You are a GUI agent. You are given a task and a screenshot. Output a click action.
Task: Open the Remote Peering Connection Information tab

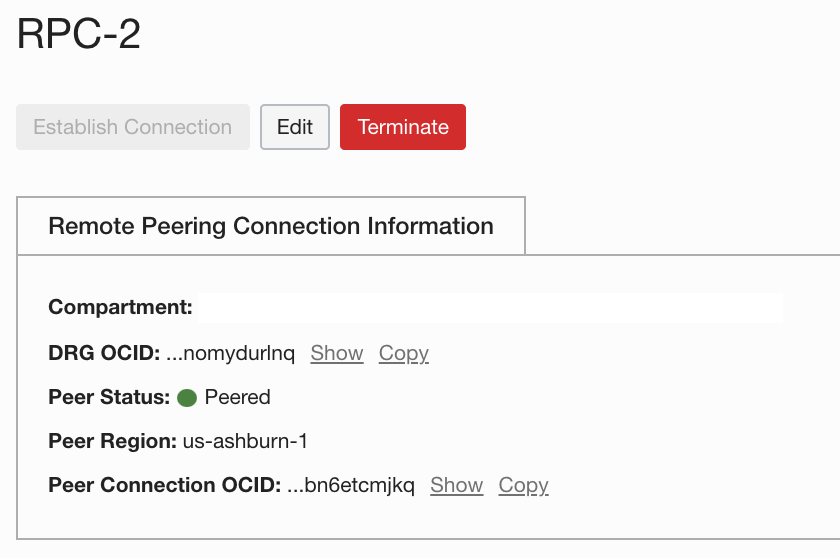coord(271,226)
